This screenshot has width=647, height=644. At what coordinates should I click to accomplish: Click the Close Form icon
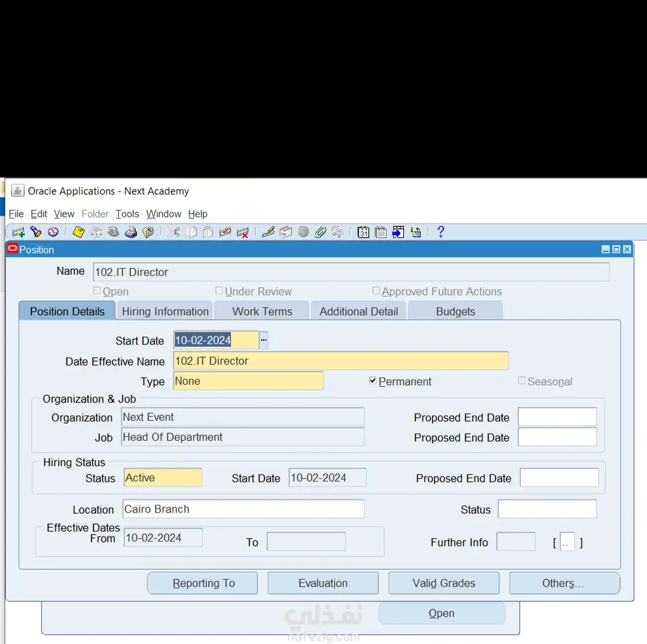pyautogui.click(x=148, y=232)
